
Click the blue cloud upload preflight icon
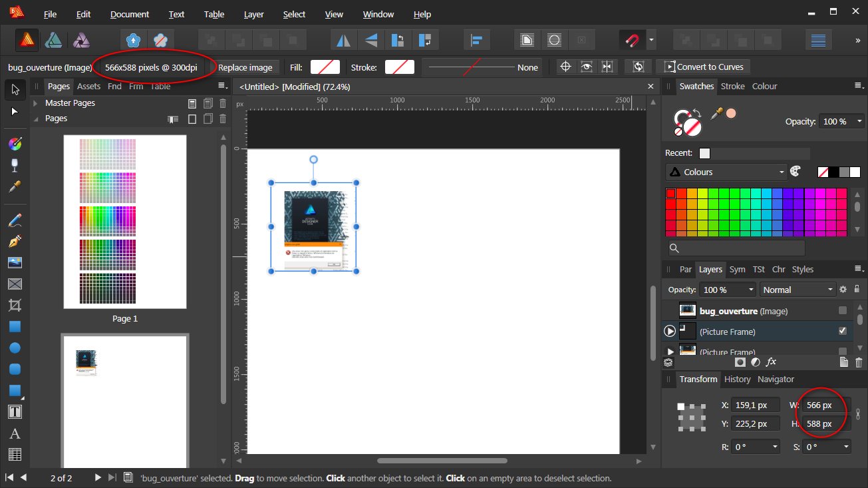point(134,40)
